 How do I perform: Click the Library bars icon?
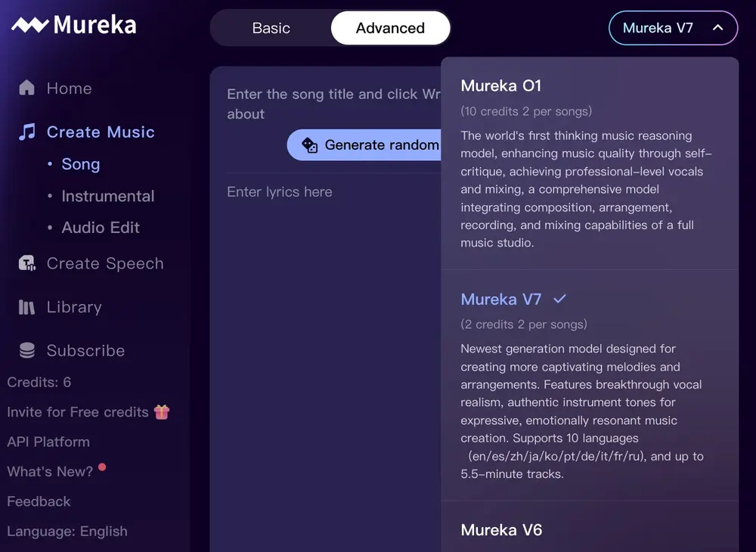(25, 307)
